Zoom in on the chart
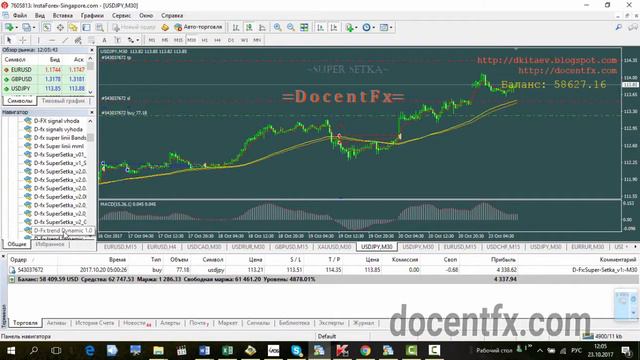This screenshot has height=360, width=640. tap(278, 27)
